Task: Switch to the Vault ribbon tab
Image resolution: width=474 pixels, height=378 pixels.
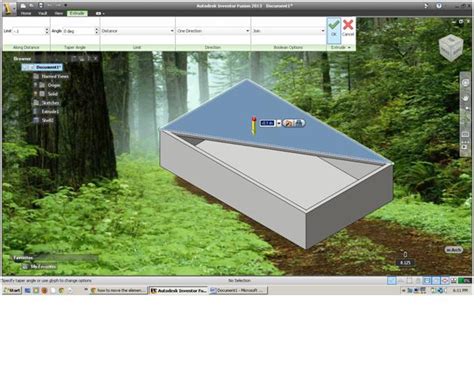Action: pos(42,13)
